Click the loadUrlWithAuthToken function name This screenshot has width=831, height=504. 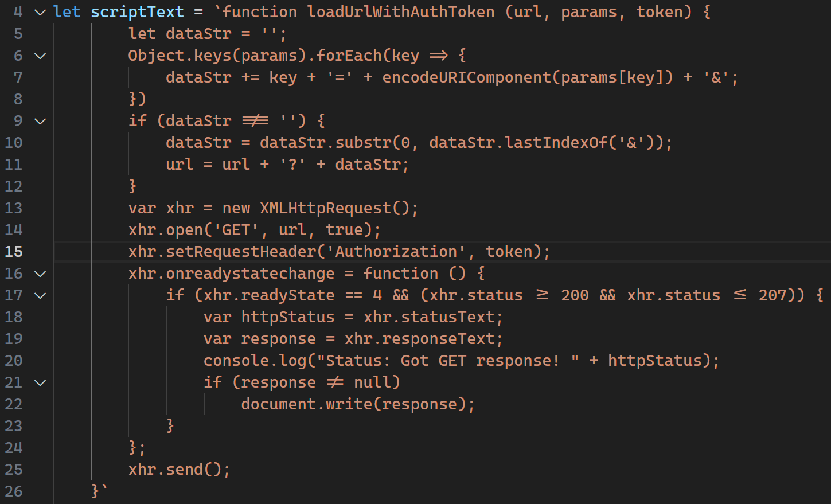(400, 12)
